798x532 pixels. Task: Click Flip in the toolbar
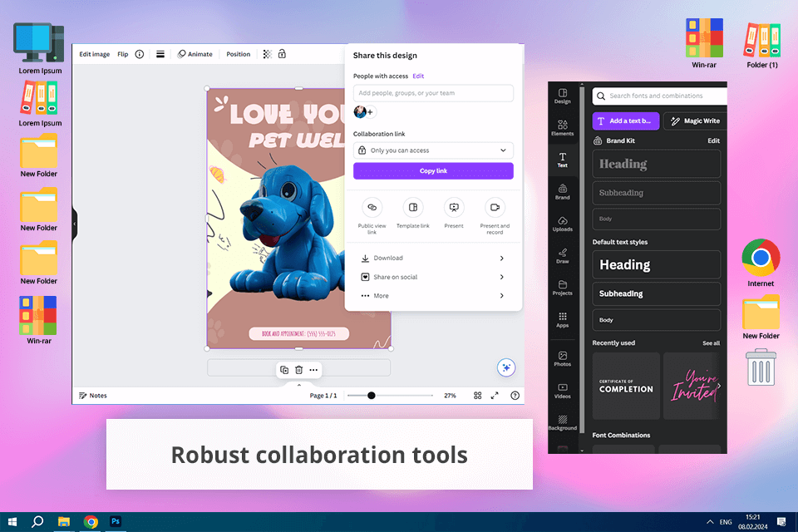123,54
